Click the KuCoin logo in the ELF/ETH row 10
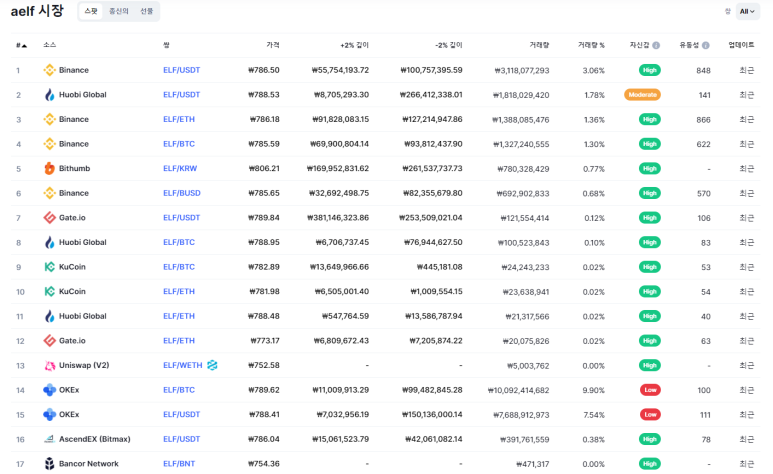 click(x=49, y=292)
